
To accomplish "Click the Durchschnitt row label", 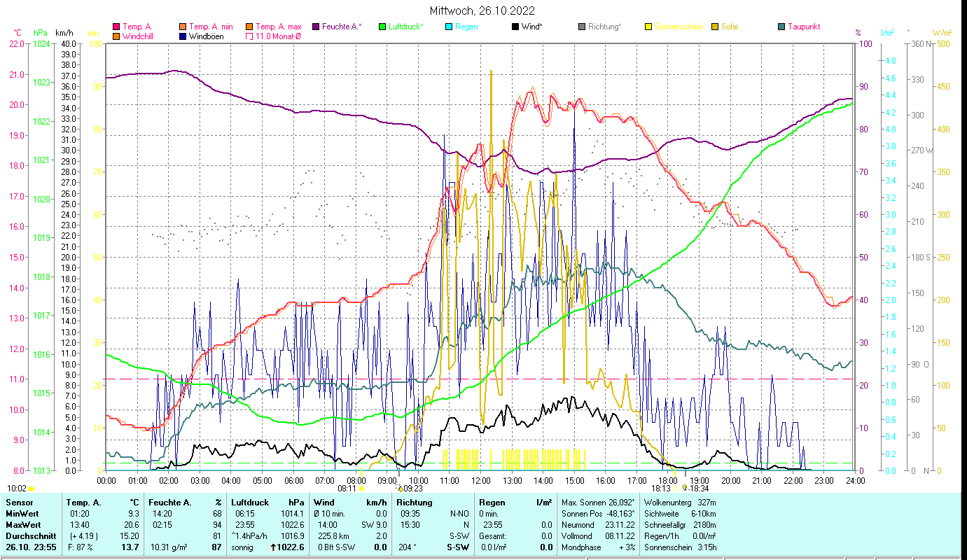I will point(32,536).
